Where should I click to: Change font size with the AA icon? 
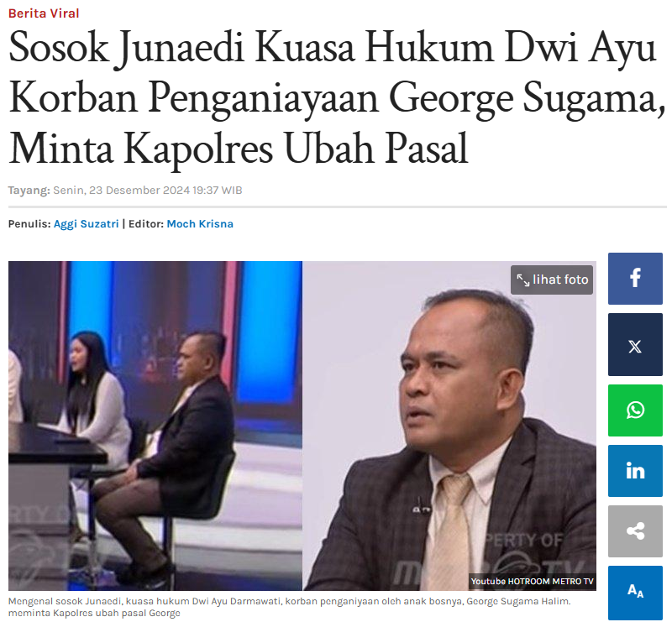[635, 592]
